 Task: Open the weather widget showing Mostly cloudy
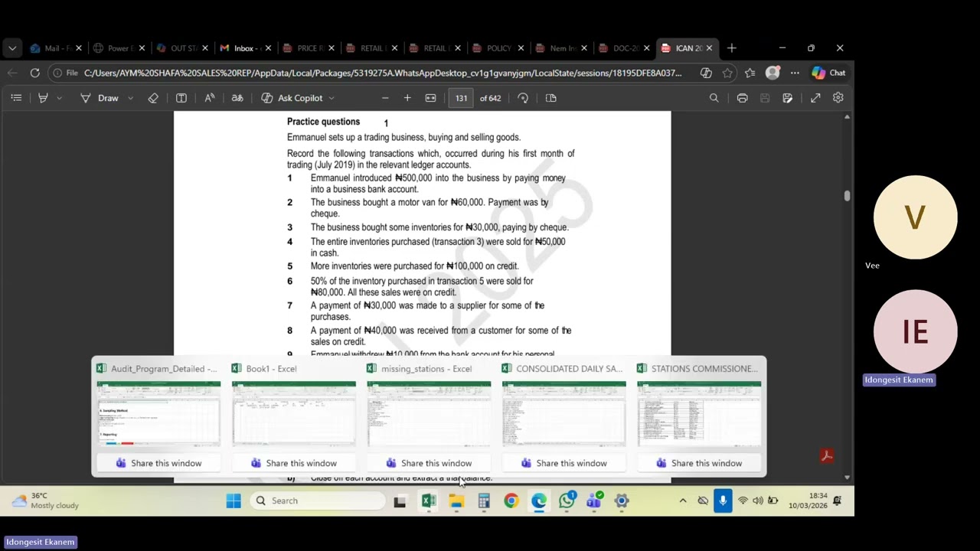tap(46, 501)
